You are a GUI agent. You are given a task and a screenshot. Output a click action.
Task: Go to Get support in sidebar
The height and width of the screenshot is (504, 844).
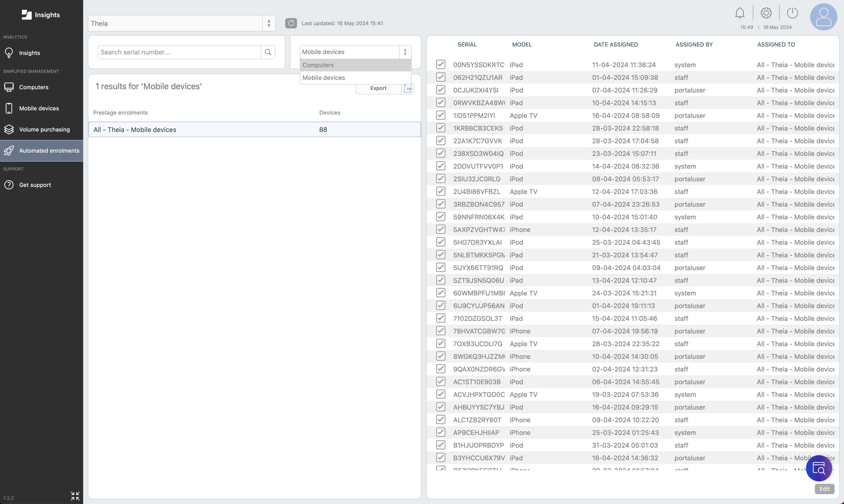point(41,185)
